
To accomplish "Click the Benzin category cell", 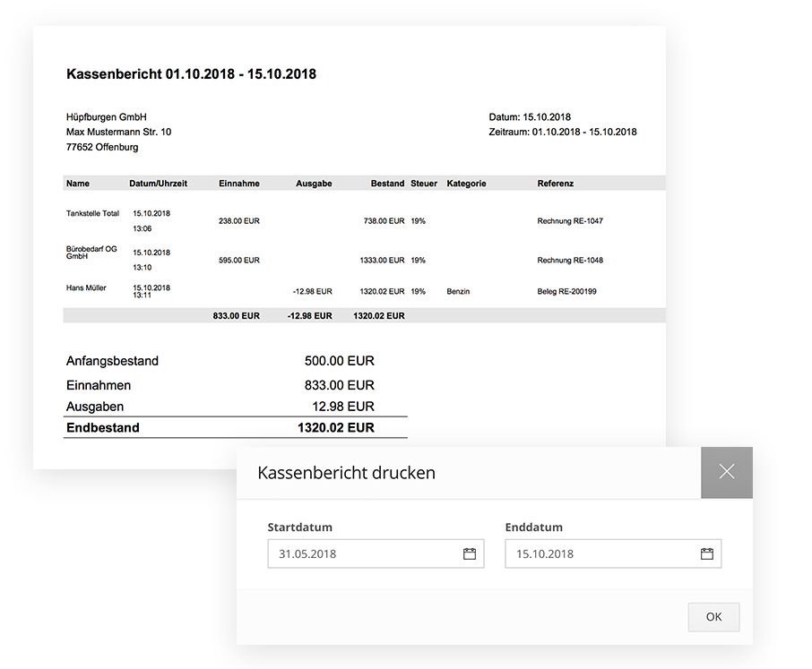I will coord(458,291).
